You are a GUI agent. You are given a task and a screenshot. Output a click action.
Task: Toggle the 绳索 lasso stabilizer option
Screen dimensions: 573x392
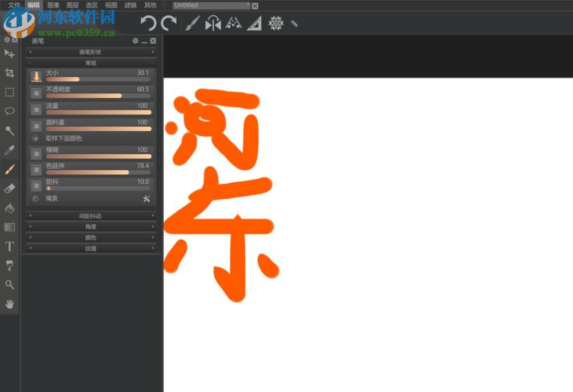(36, 198)
